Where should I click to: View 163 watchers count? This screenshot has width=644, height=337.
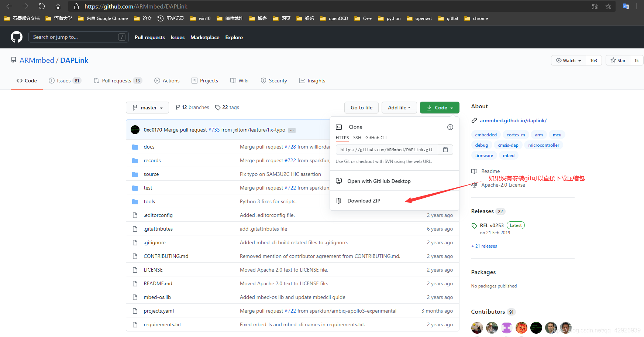coord(594,60)
